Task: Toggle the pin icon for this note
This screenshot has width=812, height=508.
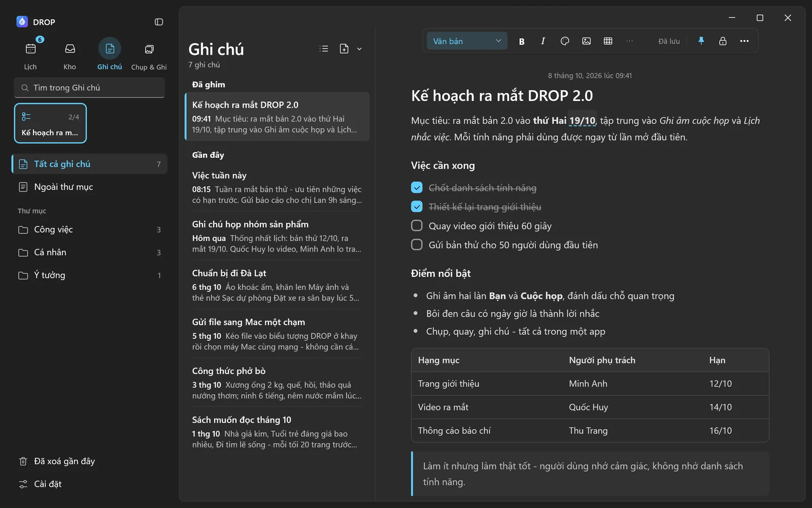Action: pos(701,41)
